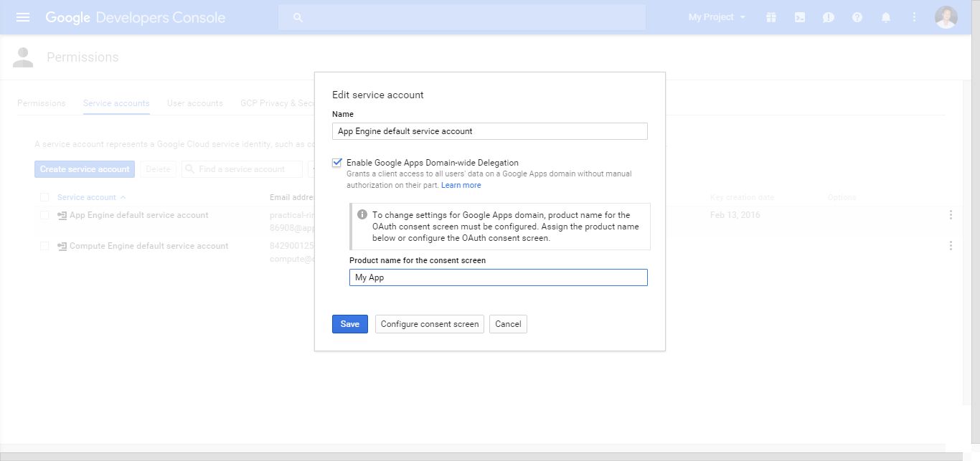Open options for Compute Engine service account row
Screen dimensions: 980x461
tap(951, 246)
